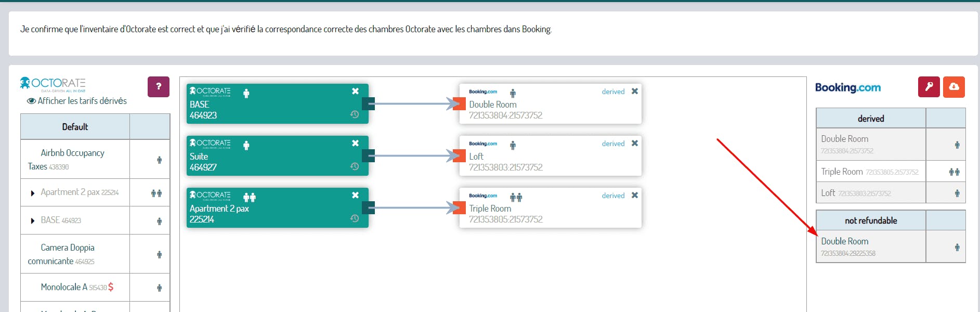Select derived Double Room in Booking list

(x=871, y=144)
